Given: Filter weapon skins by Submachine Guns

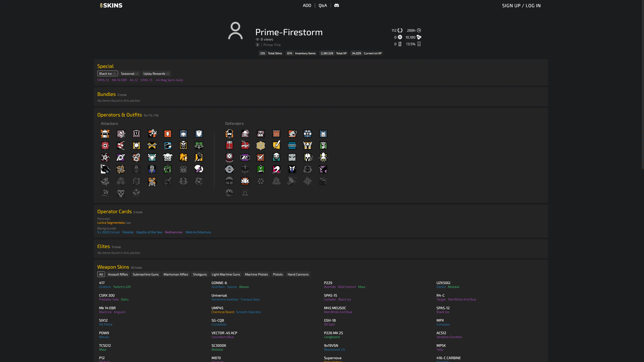Looking at the screenshot, I should coord(146,274).
